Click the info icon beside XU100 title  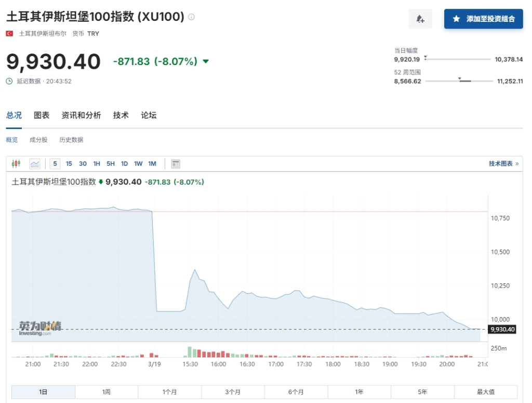click(x=191, y=17)
